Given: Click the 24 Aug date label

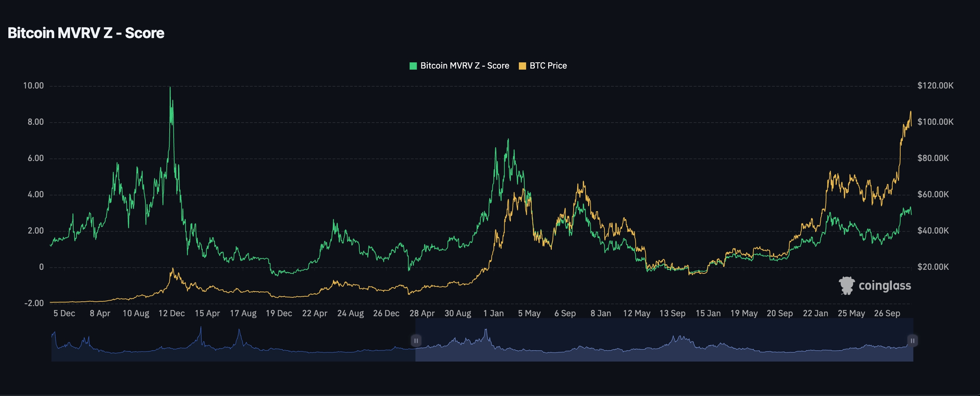Looking at the screenshot, I should tap(350, 313).
